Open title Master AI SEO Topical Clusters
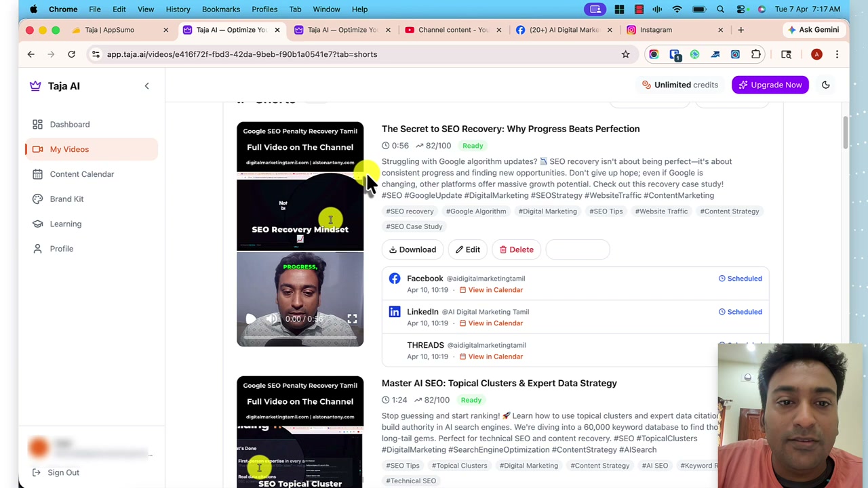This screenshot has height=488, width=868. point(499,383)
